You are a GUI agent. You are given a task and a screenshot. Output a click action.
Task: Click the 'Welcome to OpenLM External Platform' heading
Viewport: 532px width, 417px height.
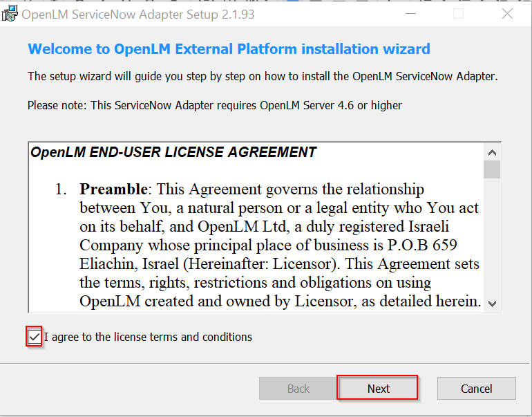point(229,49)
